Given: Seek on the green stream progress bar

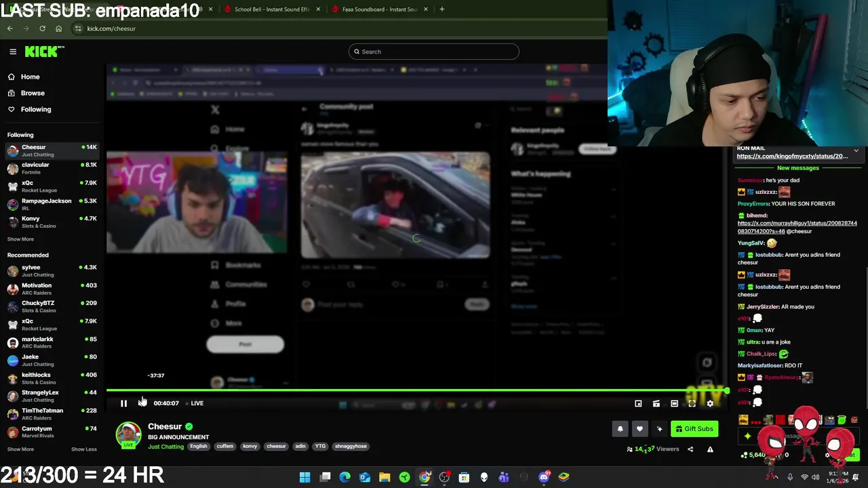Looking at the screenshot, I should pyautogui.click(x=416, y=390).
